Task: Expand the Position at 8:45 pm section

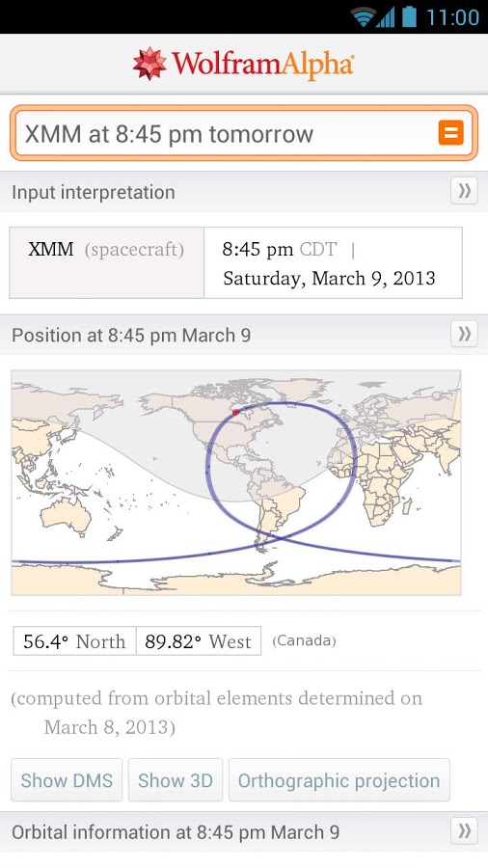Action: (464, 335)
